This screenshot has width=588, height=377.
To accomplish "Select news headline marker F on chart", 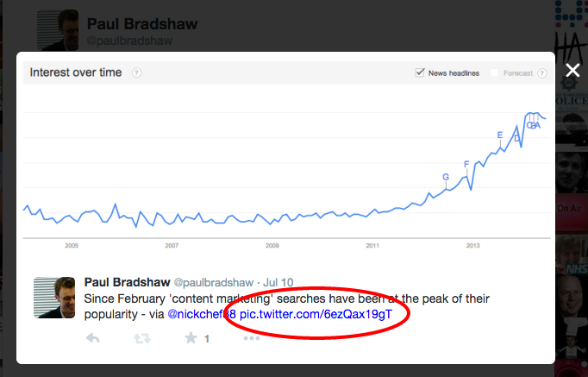I will click(x=466, y=164).
